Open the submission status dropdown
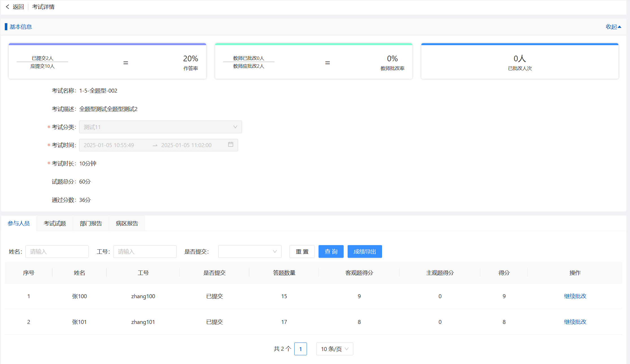Screen dimensions: 630x364 (250, 252)
